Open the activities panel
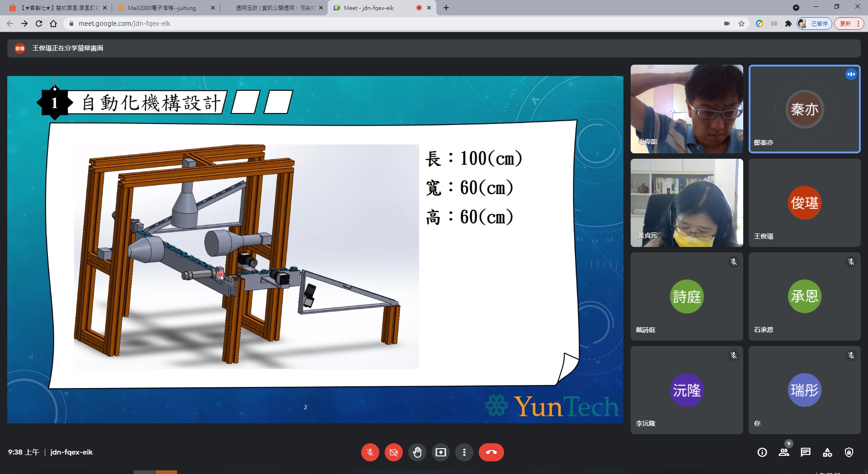The image size is (868, 474). [827, 452]
